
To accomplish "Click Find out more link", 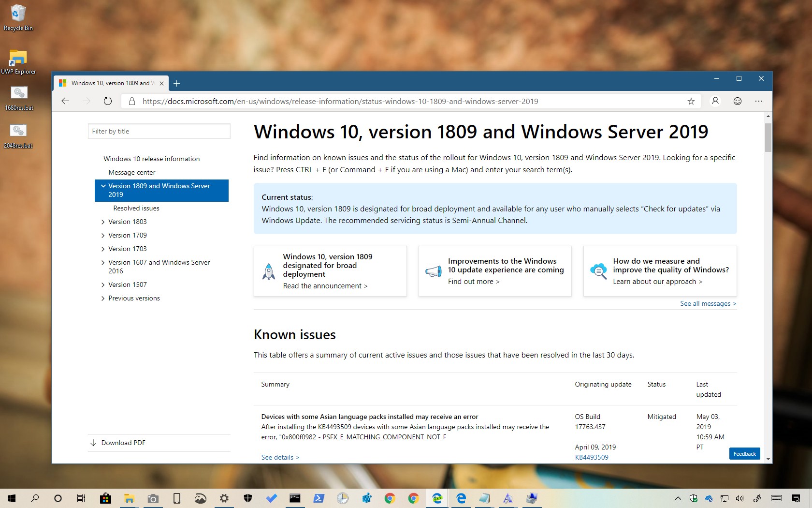I will pos(474,282).
